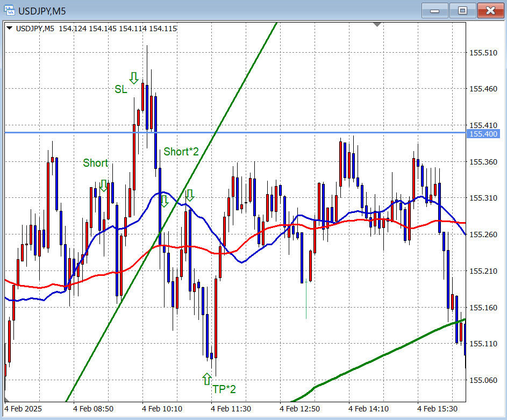Image resolution: width=507 pixels, height=420 pixels.
Task: Select the right down arrow below Short*2
Action: tap(189, 195)
